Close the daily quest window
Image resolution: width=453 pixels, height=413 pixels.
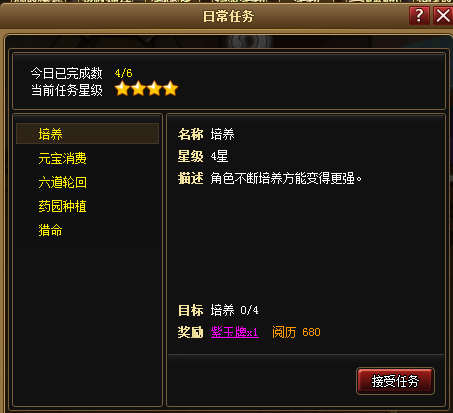coord(443,15)
